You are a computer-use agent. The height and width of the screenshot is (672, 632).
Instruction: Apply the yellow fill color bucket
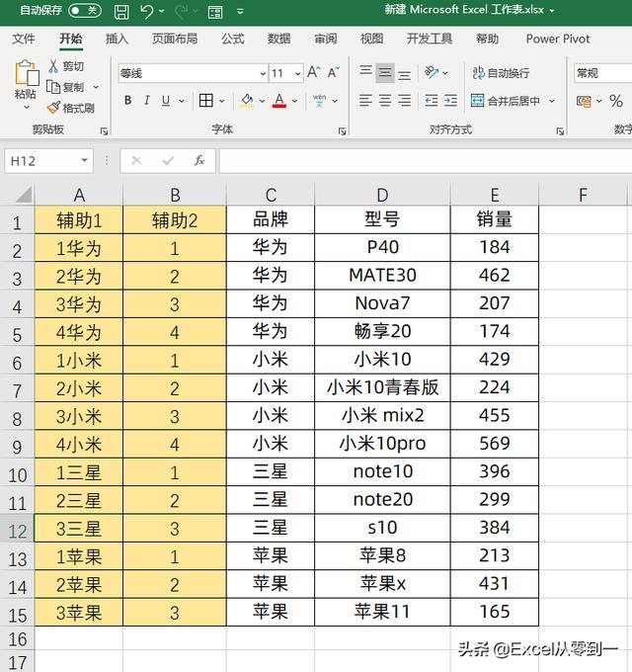pos(247,101)
